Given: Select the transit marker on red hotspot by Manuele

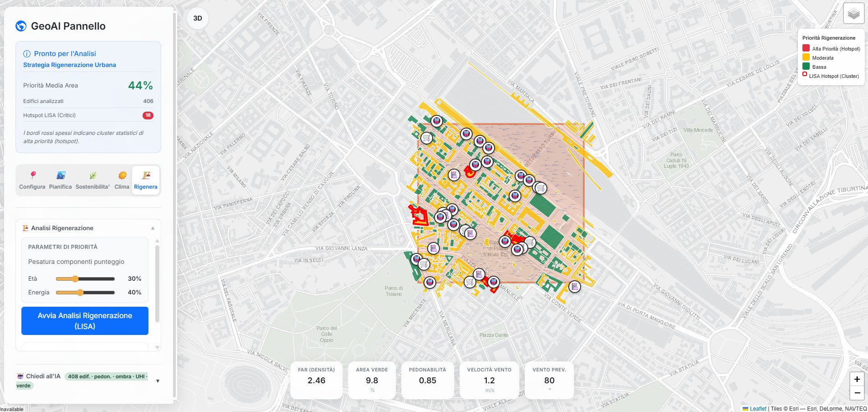Looking at the screenshot, I should tap(494, 282).
